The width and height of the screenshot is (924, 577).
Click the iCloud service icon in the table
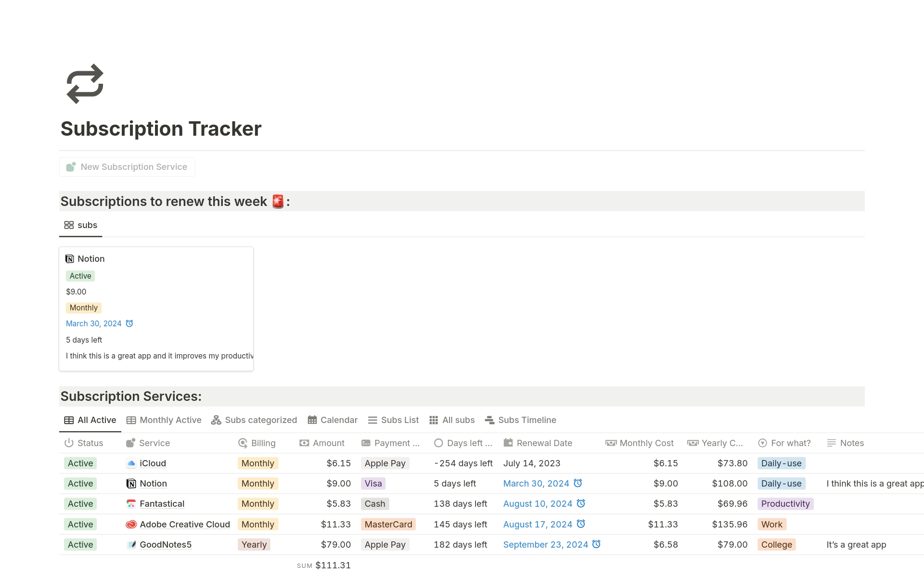tap(130, 463)
